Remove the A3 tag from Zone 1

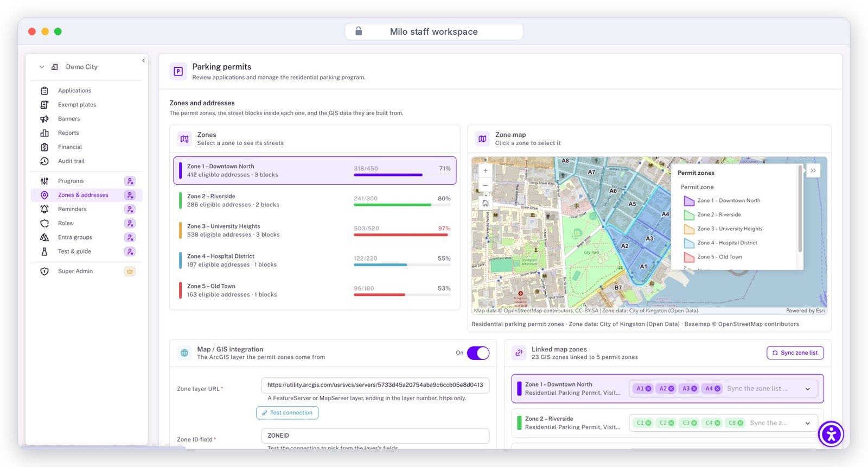[694, 389]
